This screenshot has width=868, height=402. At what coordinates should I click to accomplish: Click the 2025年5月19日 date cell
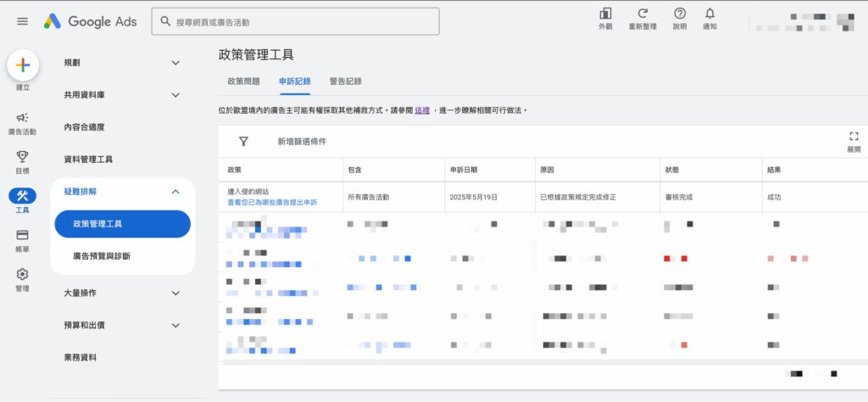coord(473,197)
